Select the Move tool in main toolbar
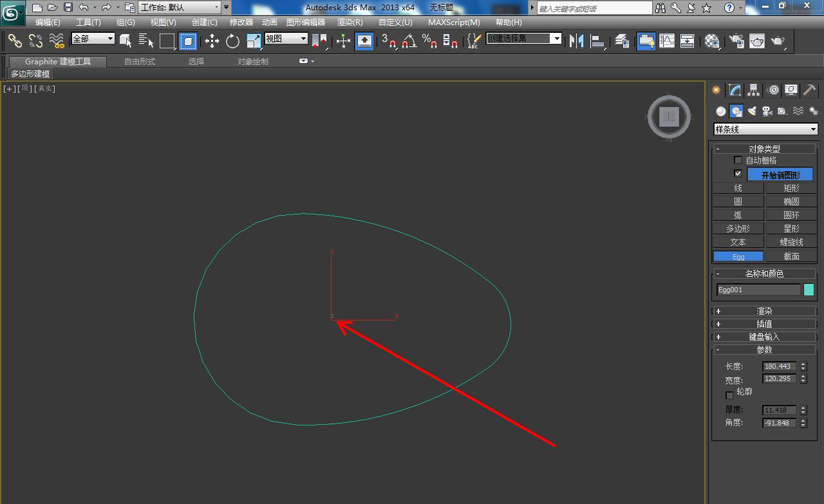824x504 pixels. (x=212, y=42)
